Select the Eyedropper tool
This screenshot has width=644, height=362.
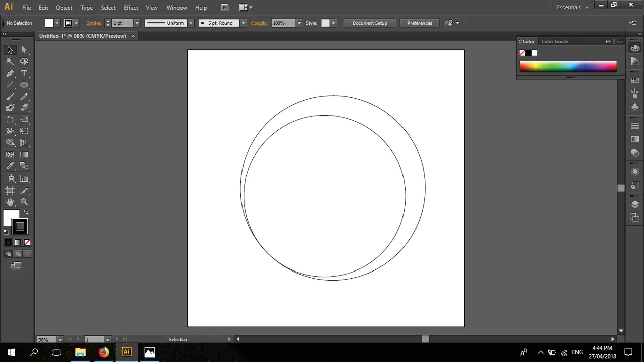click(x=10, y=166)
